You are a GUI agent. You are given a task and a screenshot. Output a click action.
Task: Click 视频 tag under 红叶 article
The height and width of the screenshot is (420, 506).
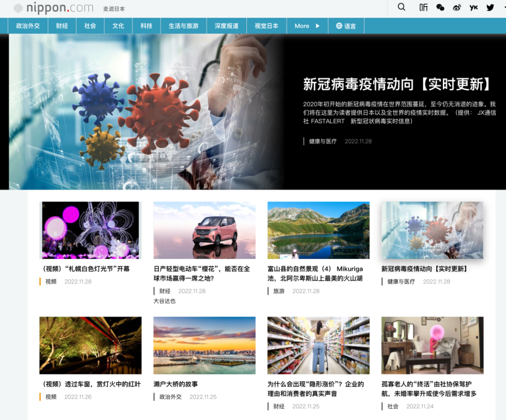point(51,397)
